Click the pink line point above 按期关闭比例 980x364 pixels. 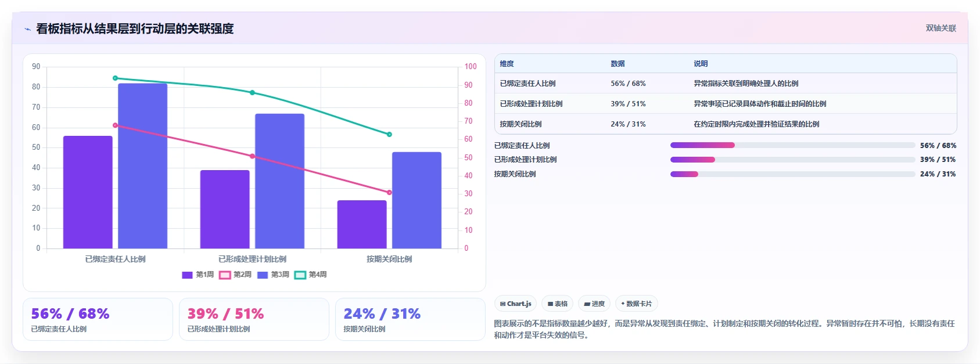[x=389, y=192]
